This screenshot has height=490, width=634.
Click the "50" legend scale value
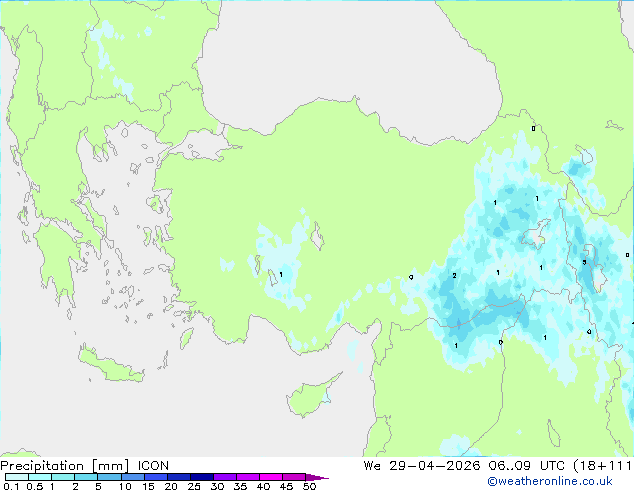tap(309, 486)
